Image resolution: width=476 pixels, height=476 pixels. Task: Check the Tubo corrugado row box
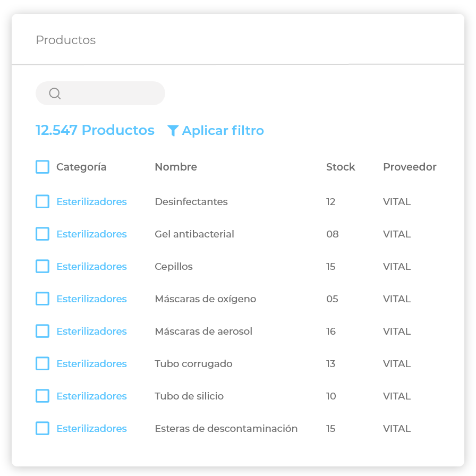point(42,364)
